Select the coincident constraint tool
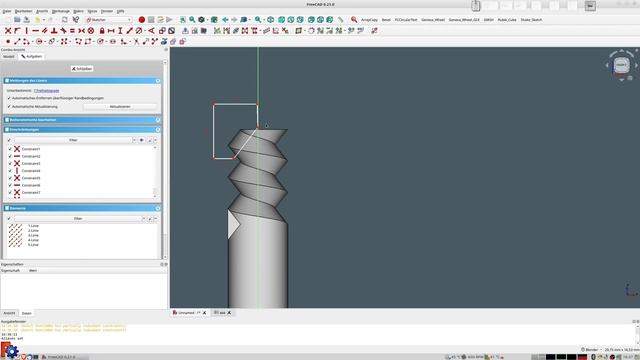The width and height of the screenshot is (640, 360). [8, 31]
